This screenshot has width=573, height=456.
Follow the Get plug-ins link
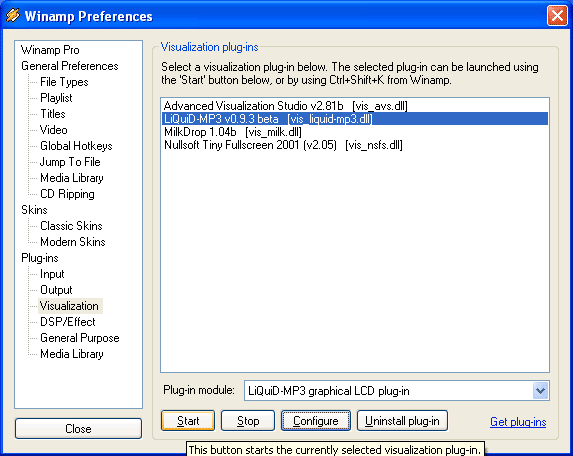[x=518, y=422]
